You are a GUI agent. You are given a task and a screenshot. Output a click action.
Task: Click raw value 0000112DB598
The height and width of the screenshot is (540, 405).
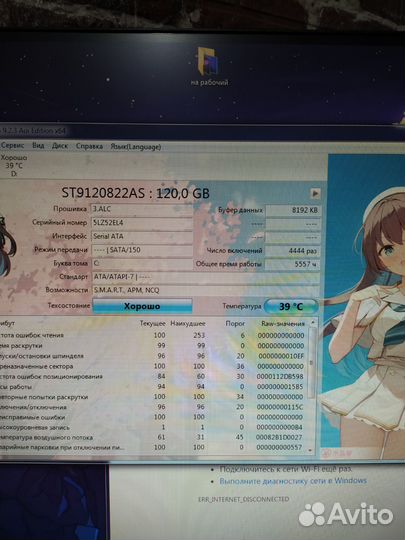(280, 376)
